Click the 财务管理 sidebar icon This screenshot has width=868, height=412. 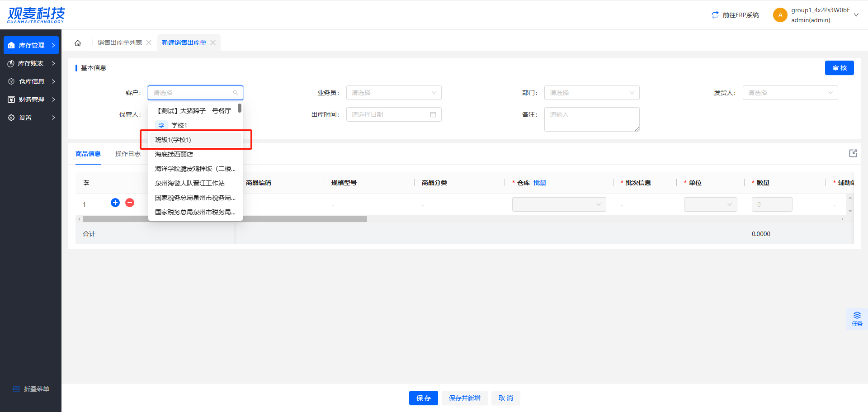(11, 99)
